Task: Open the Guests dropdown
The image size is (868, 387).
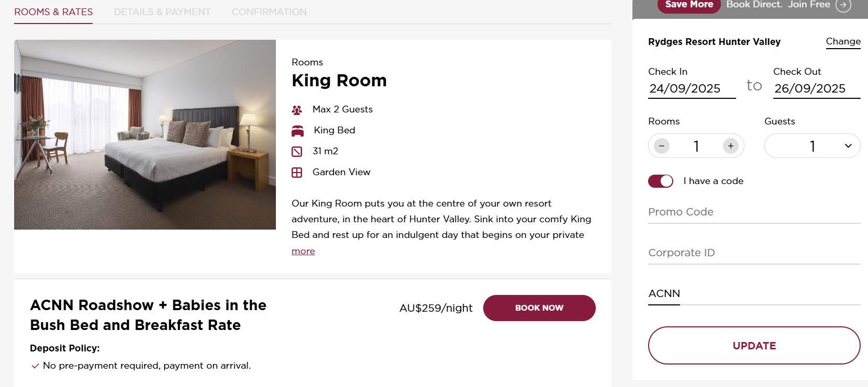Action: pos(812,146)
